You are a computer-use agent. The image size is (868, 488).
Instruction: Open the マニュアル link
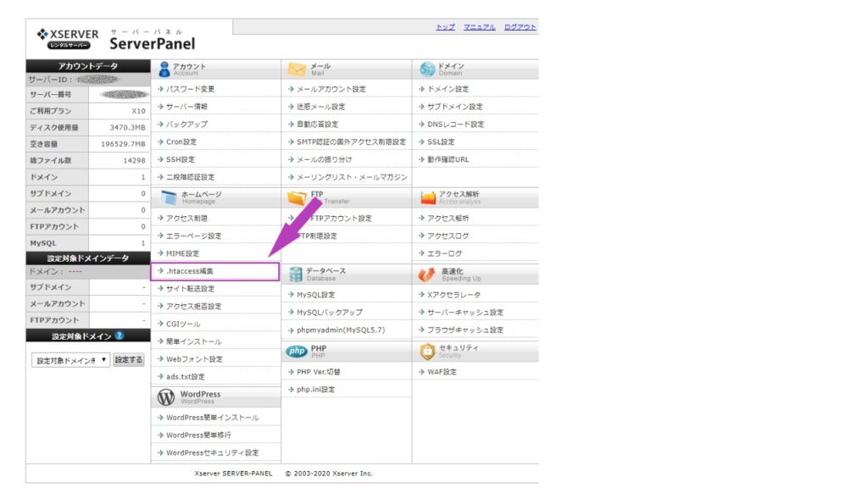[x=480, y=26]
